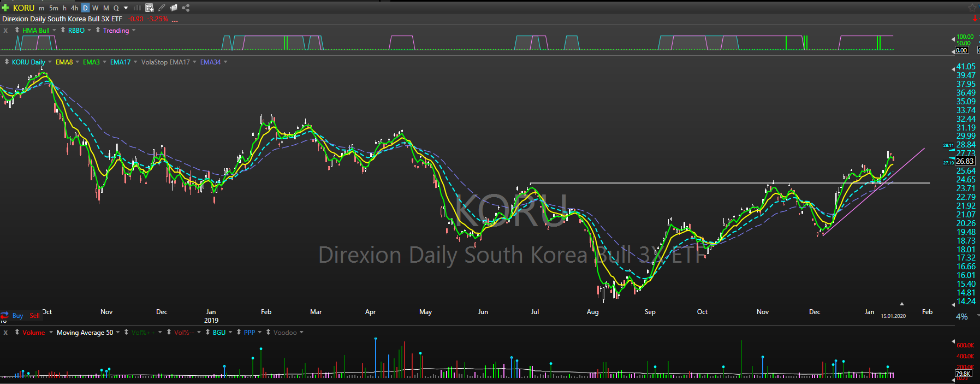Open the chart style bars icon
980x384 pixels.
tap(137, 8)
